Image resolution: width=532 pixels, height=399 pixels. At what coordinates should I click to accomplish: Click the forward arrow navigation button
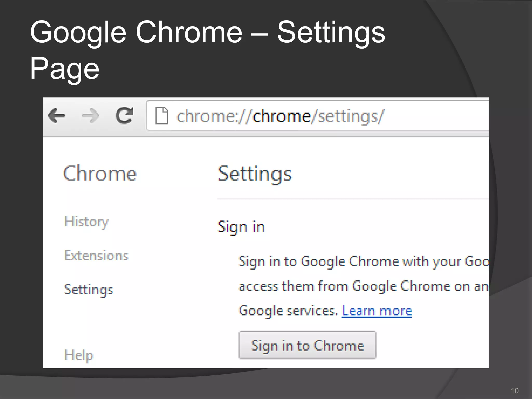(x=90, y=116)
